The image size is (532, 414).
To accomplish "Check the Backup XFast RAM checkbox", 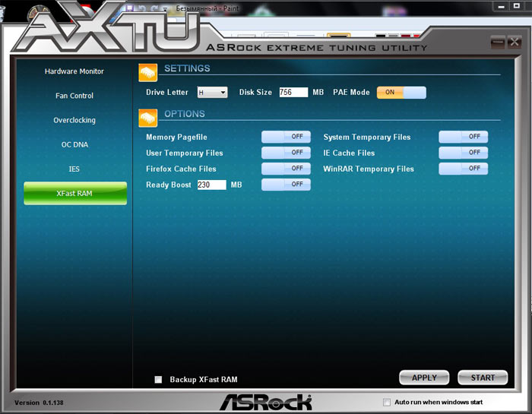I will point(158,379).
